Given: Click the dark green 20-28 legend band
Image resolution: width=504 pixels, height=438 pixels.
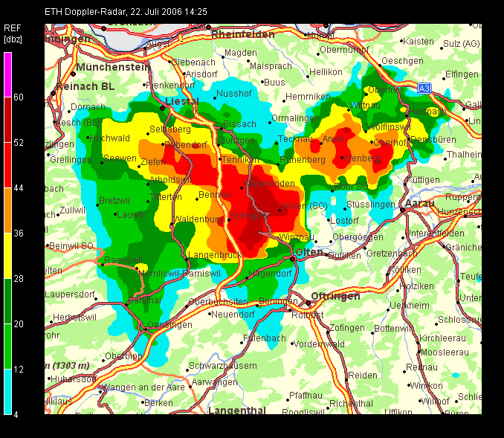Looking at the screenshot, I should pos(7,301).
